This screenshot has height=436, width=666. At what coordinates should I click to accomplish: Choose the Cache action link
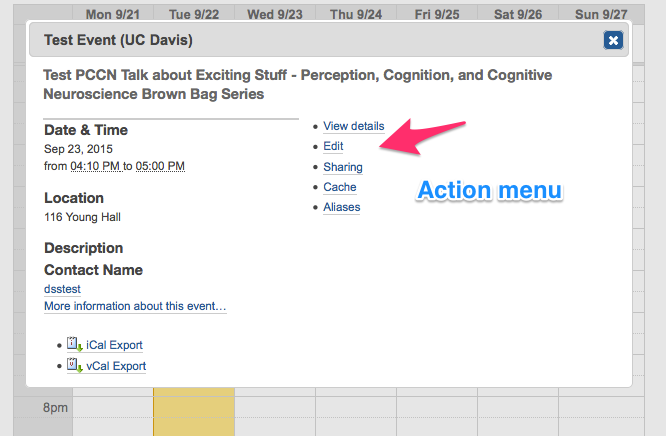(x=340, y=187)
